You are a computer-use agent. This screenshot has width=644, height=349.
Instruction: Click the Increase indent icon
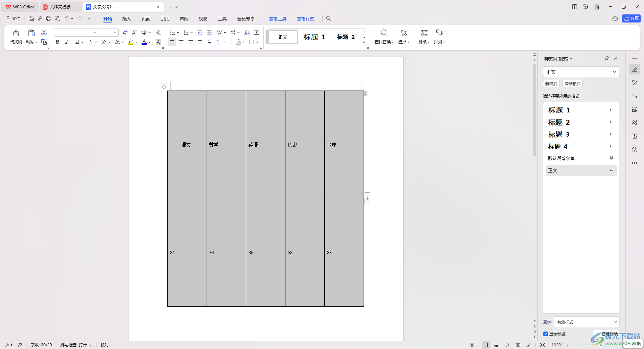coord(209,33)
